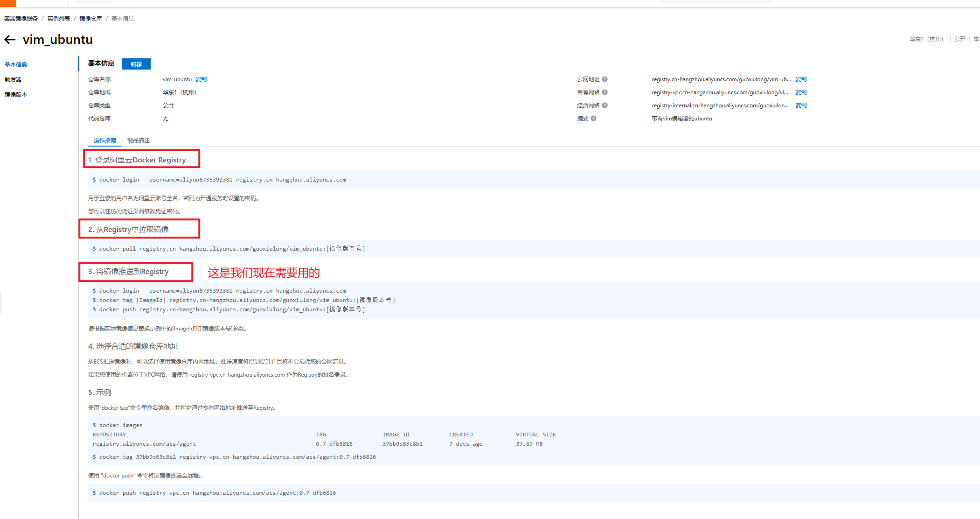Go to 容器镜像服务 breadcrumb
980x519 pixels.
coord(21,19)
